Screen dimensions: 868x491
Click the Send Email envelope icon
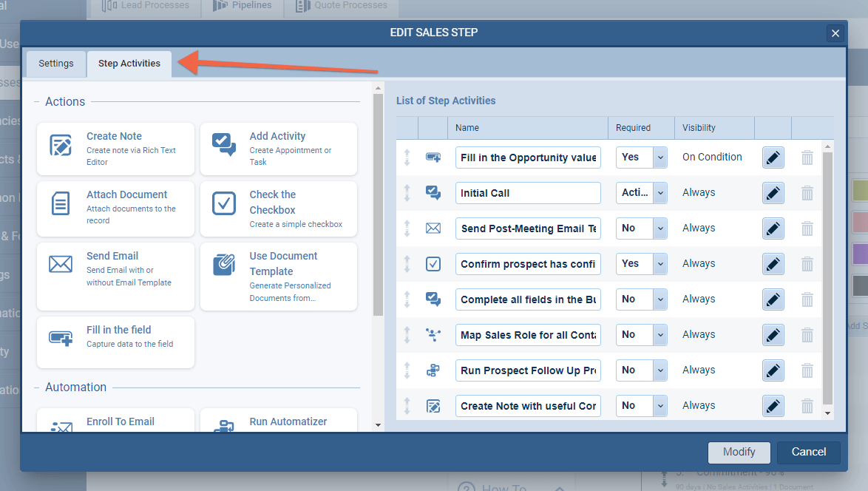[61, 264]
